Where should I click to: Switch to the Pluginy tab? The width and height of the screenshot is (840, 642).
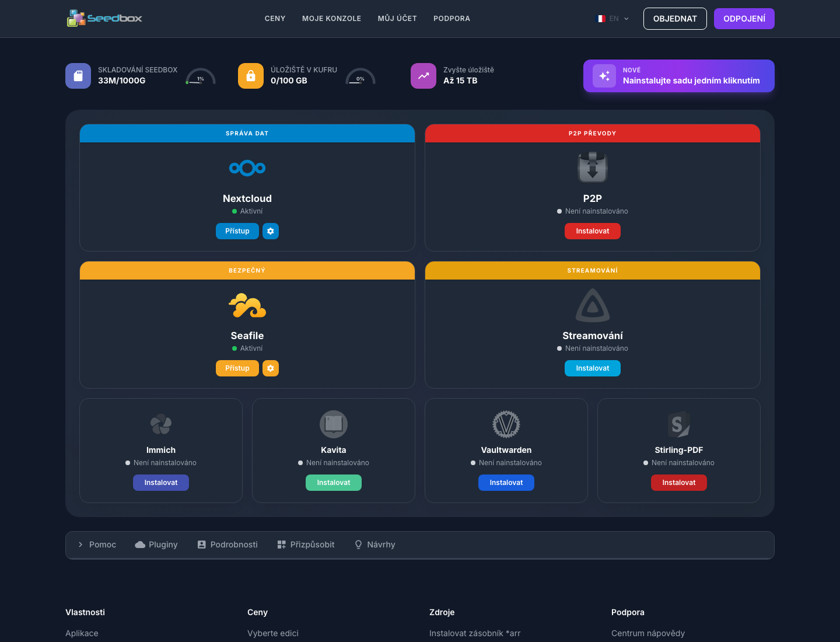[x=156, y=545]
